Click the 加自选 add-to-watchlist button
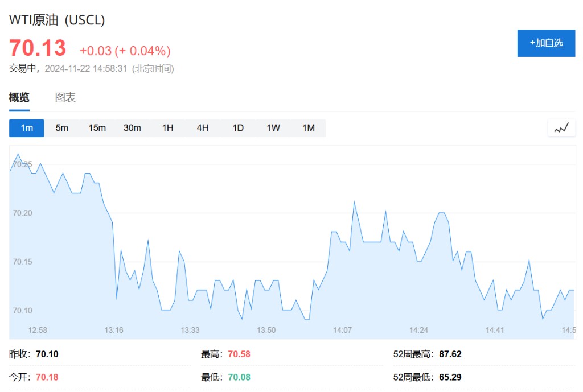The width and height of the screenshot is (583, 392). click(546, 43)
